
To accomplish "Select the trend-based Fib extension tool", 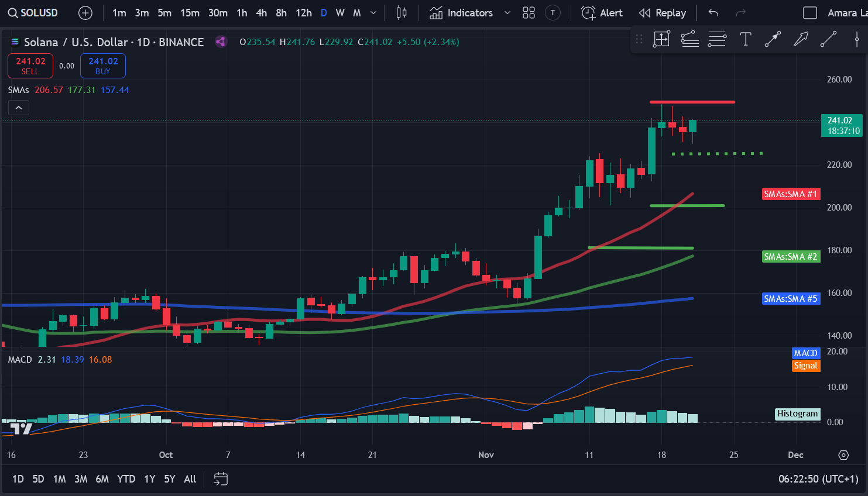I will click(689, 39).
